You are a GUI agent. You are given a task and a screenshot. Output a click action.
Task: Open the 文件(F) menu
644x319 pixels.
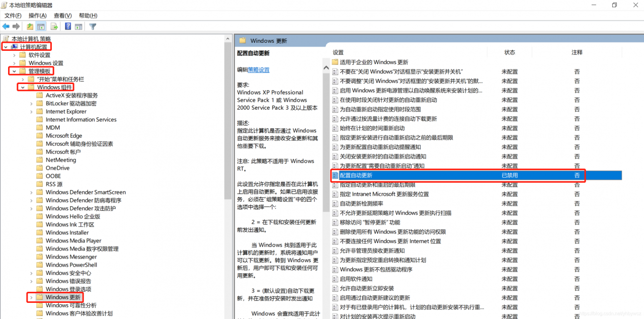click(13, 16)
